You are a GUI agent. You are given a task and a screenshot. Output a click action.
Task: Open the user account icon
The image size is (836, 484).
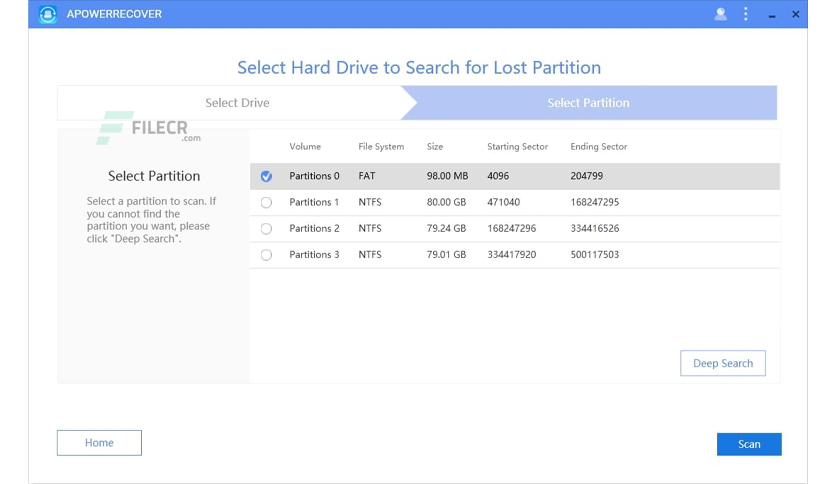[720, 14]
